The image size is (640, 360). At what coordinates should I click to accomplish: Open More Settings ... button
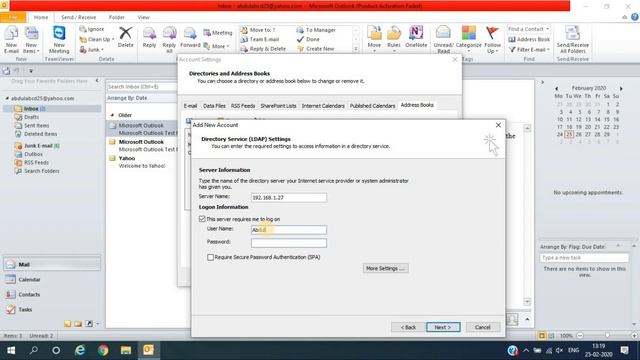coord(385,268)
